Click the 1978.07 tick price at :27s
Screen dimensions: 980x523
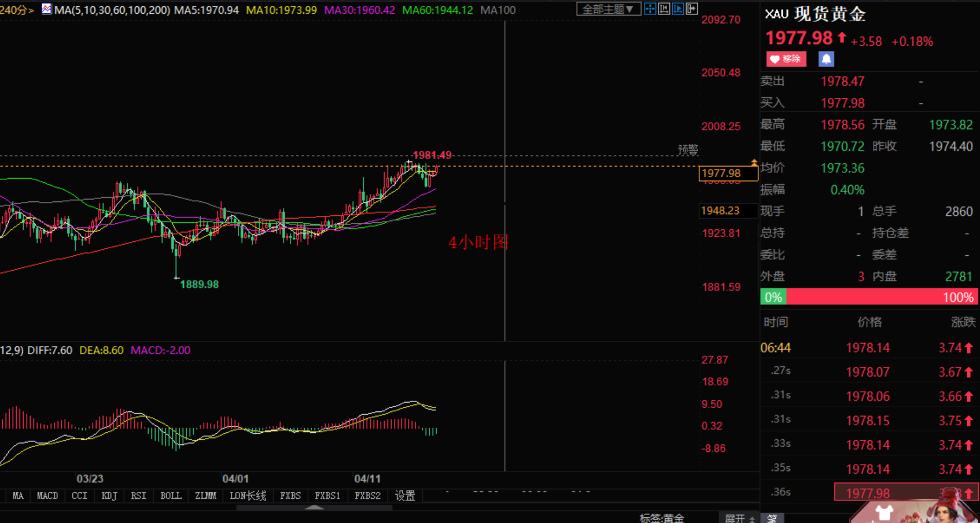pyautogui.click(x=868, y=372)
